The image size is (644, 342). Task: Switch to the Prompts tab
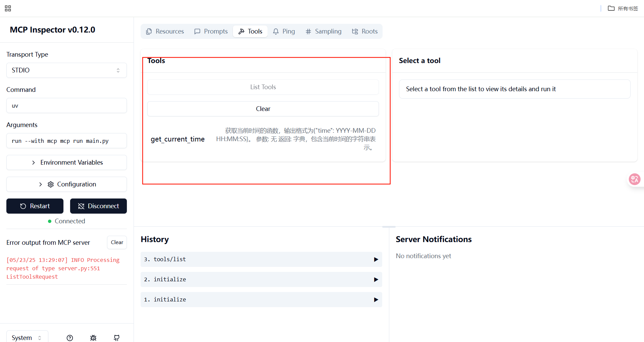(211, 31)
